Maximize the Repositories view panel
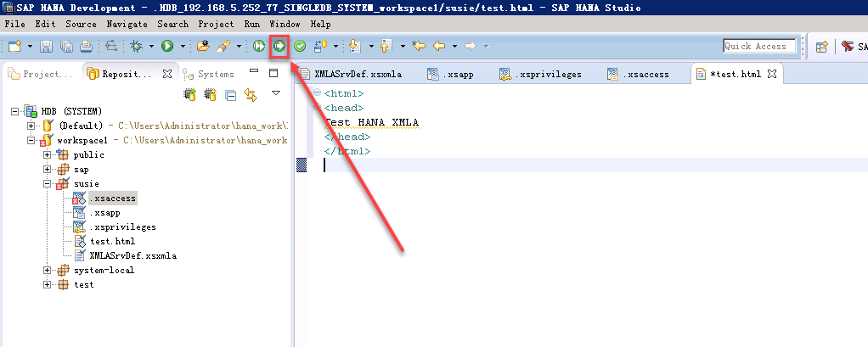The image size is (868, 347). tap(273, 73)
